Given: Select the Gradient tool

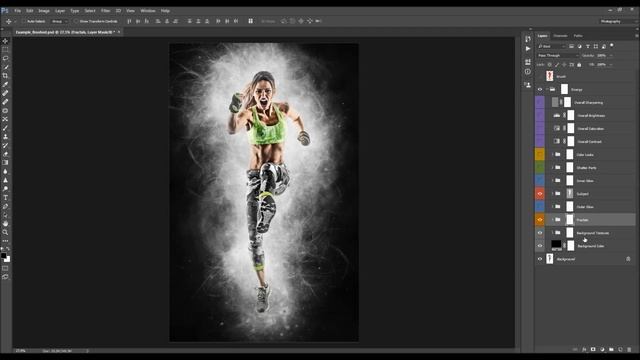Looking at the screenshot, I should click(5, 162).
